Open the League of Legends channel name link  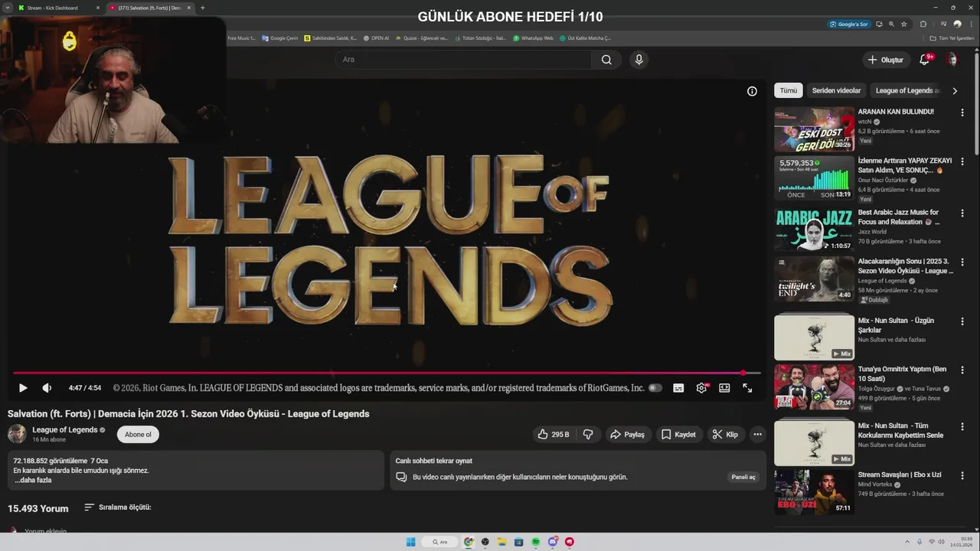pos(65,430)
